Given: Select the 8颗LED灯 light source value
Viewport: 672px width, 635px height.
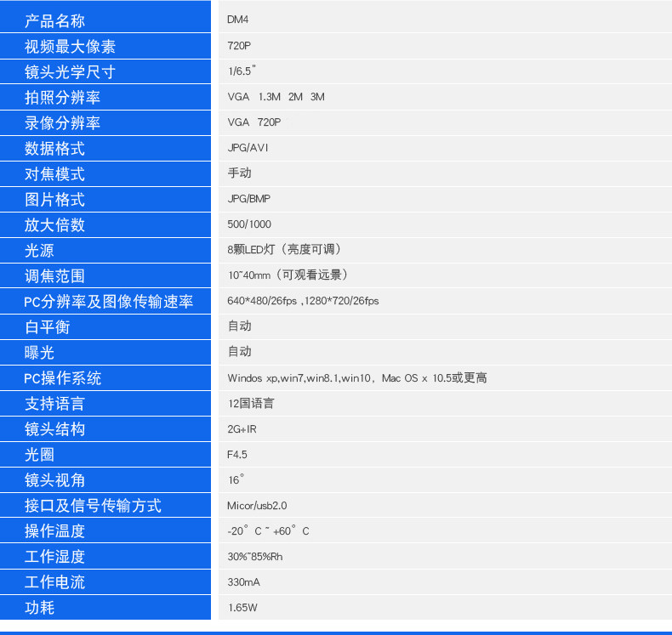Looking at the screenshot, I should [x=287, y=249].
